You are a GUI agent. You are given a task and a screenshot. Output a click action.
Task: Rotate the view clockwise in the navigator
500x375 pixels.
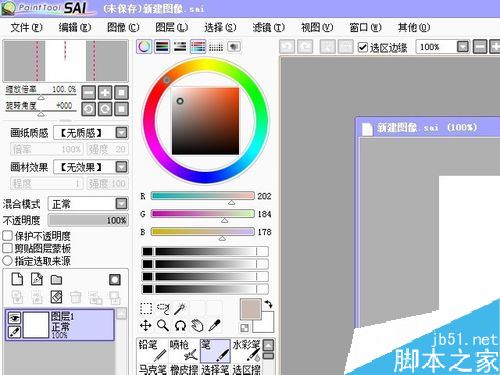coord(105,109)
